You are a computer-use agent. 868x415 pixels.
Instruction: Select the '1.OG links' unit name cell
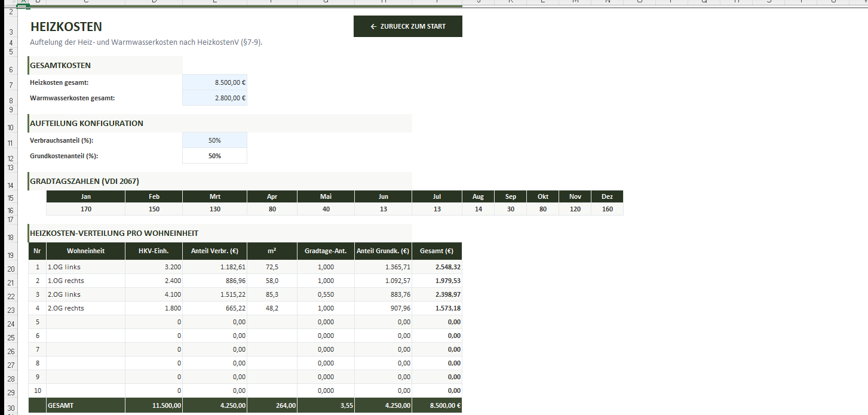85,267
